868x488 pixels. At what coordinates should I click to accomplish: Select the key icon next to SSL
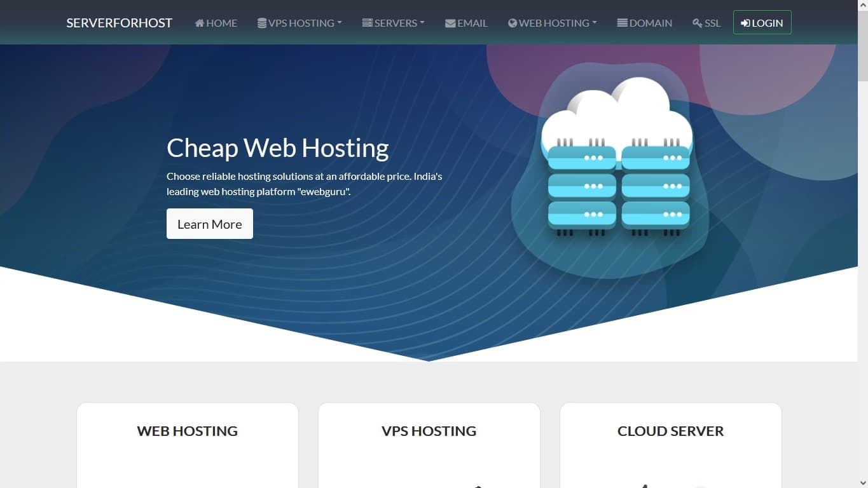[696, 23]
